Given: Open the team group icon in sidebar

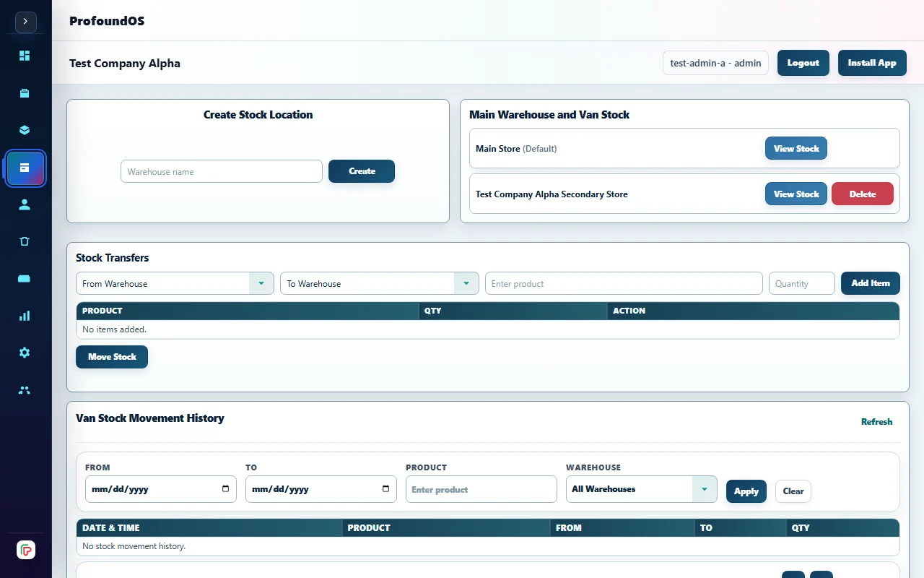Looking at the screenshot, I should point(25,390).
